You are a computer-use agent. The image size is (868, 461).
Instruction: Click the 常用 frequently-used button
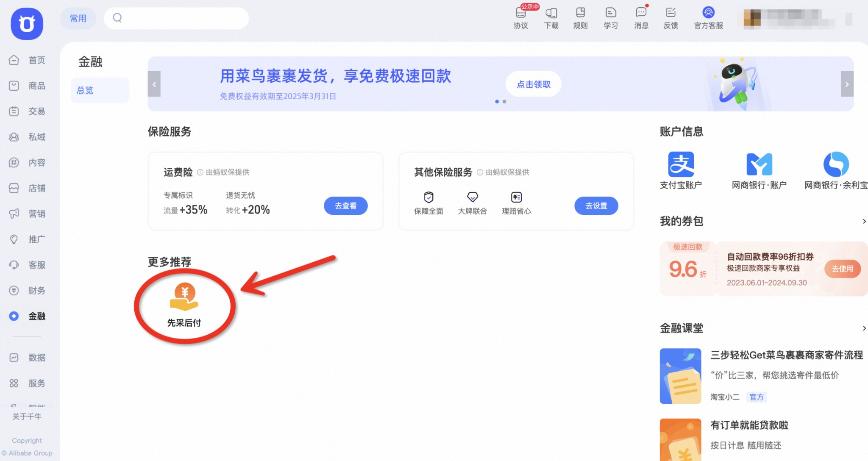78,18
